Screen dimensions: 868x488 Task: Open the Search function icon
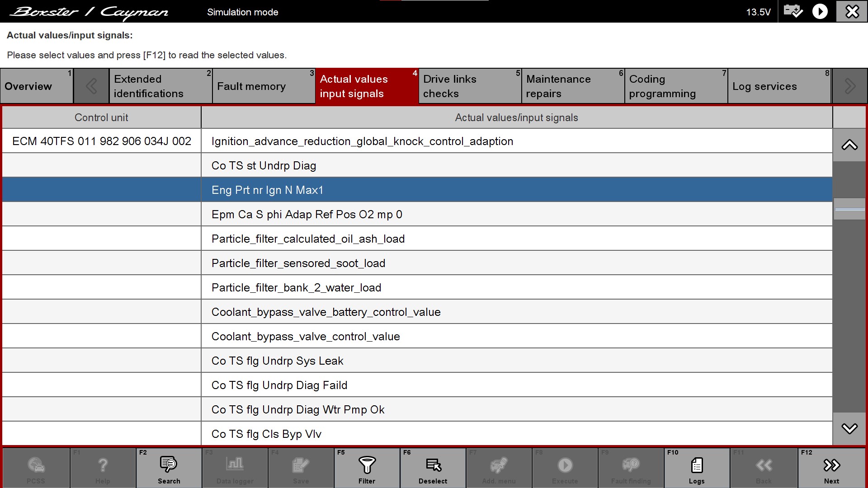tap(169, 465)
